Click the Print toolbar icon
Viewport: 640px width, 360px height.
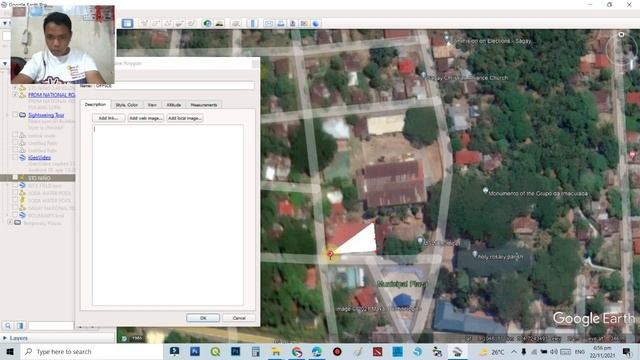pos(280,23)
